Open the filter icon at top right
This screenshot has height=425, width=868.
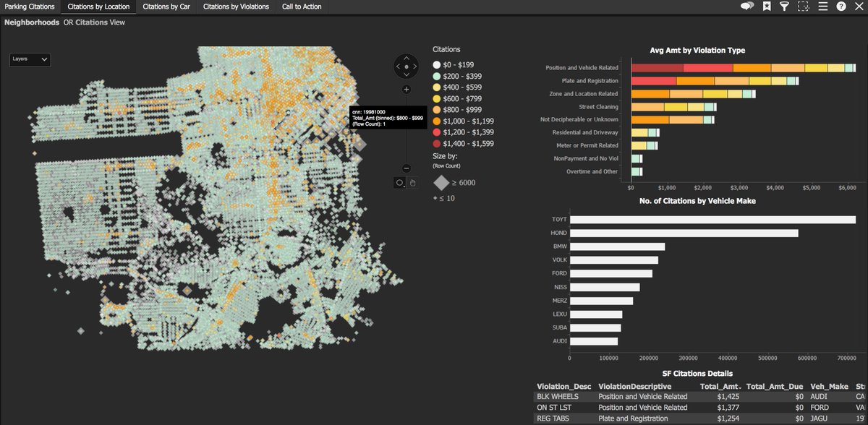784,7
